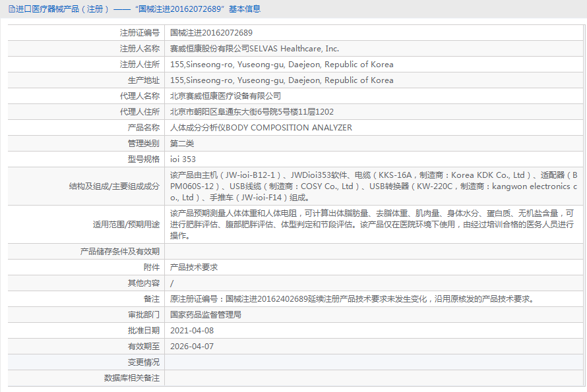
Task: Select agent name 北京赛威恒康医疗设备有限公司
Action: tap(226, 96)
